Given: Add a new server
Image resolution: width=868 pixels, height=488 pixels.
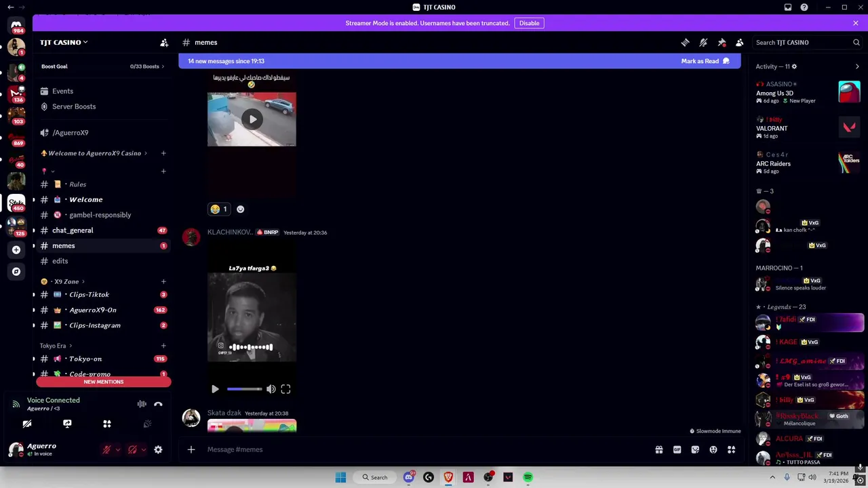Looking at the screenshot, I should pos(16,249).
